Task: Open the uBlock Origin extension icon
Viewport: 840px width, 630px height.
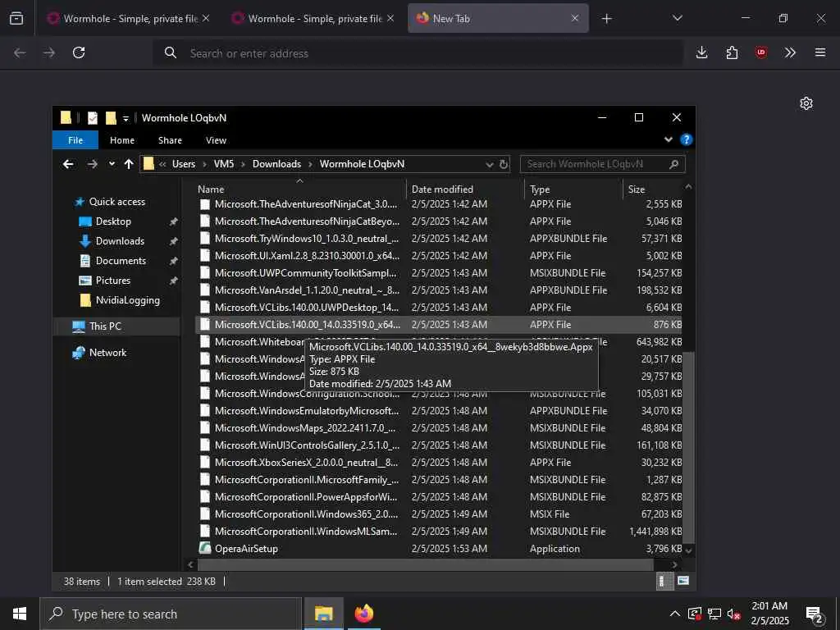Action: pos(760,52)
